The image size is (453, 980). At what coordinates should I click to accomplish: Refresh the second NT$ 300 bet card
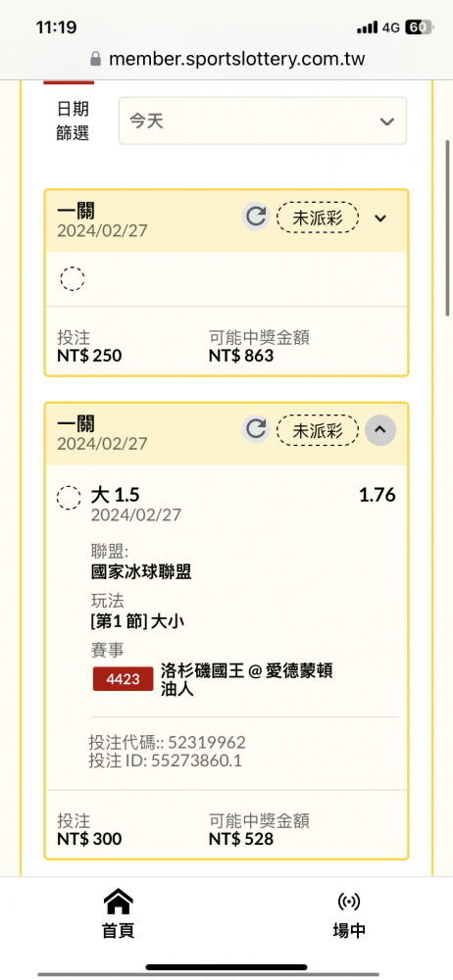point(255,429)
